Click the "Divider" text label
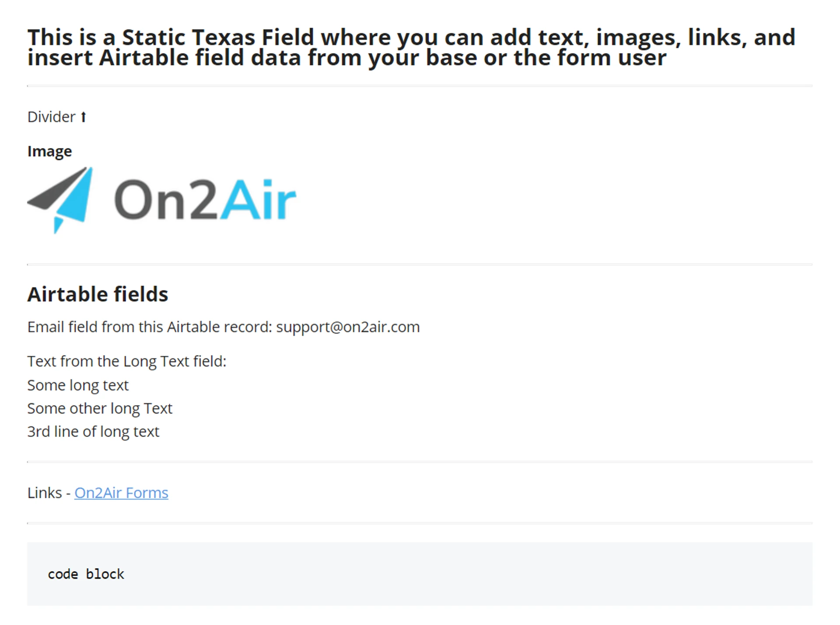Screen dimensions: 840x625 pyautogui.click(x=51, y=117)
